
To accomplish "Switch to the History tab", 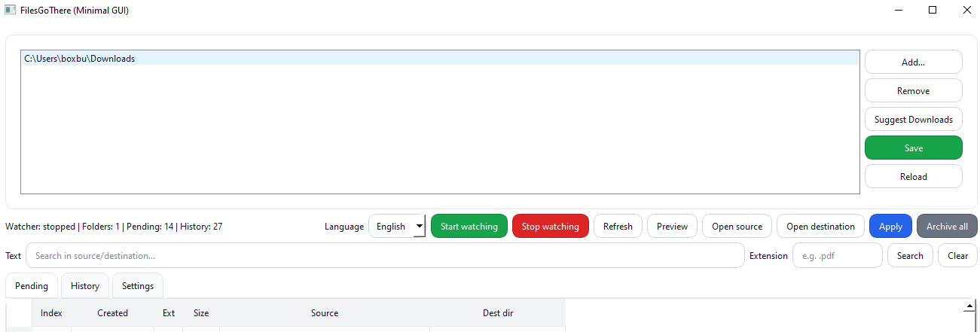I will [x=85, y=285].
